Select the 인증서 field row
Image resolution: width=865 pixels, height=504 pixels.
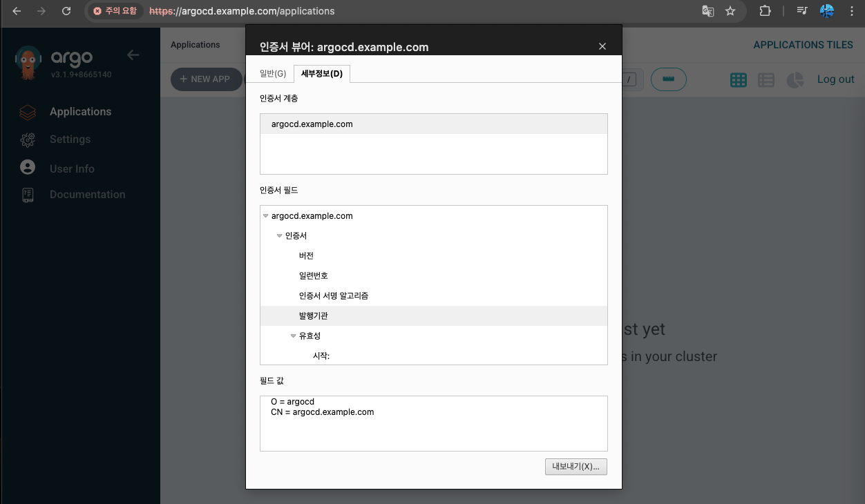(434, 236)
